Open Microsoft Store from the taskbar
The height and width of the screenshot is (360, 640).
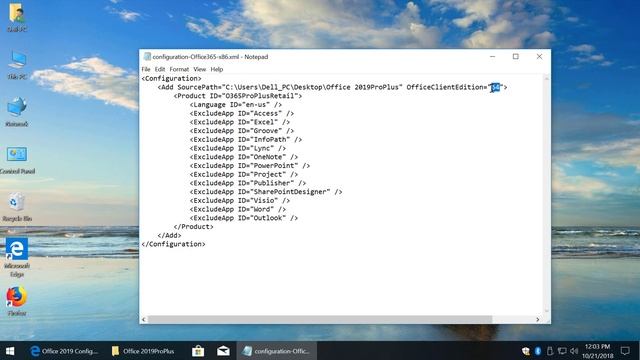pos(198,351)
